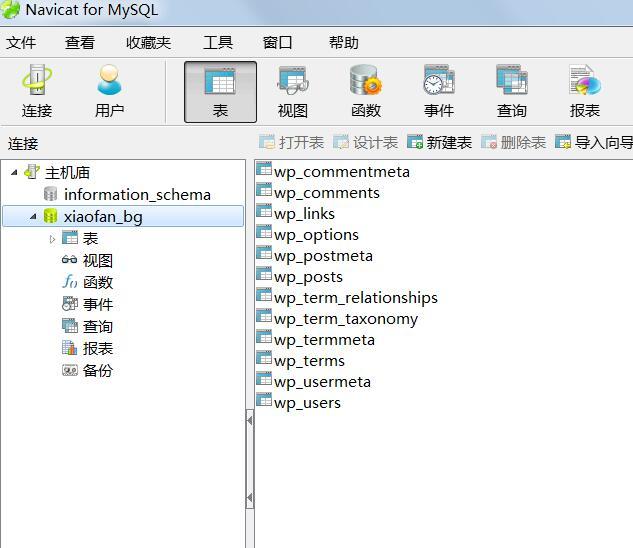Select the 主机庙 connection in the tree
Screen dimensions: 633x548
pyautogui.click(x=67, y=172)
